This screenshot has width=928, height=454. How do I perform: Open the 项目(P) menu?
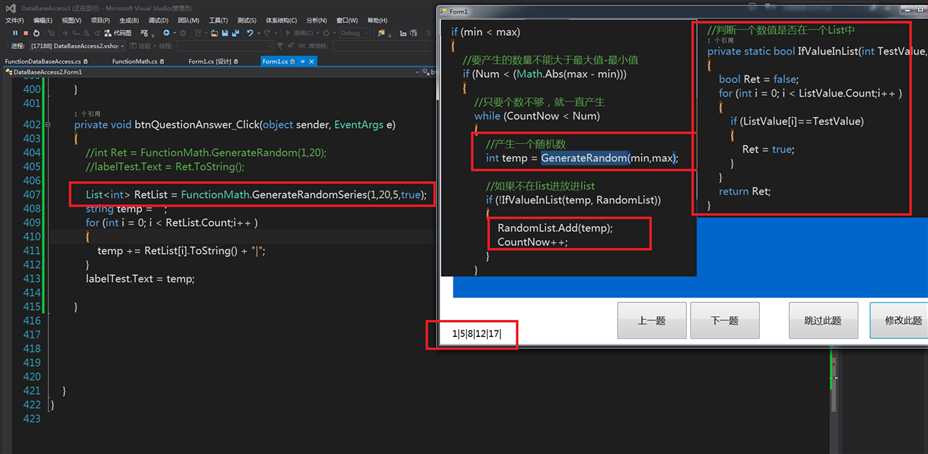pyautogui.click(x=100, y=21)
